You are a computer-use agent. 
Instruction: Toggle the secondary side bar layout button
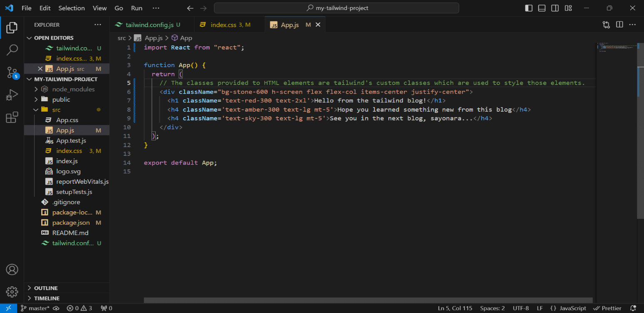(555, 8)
